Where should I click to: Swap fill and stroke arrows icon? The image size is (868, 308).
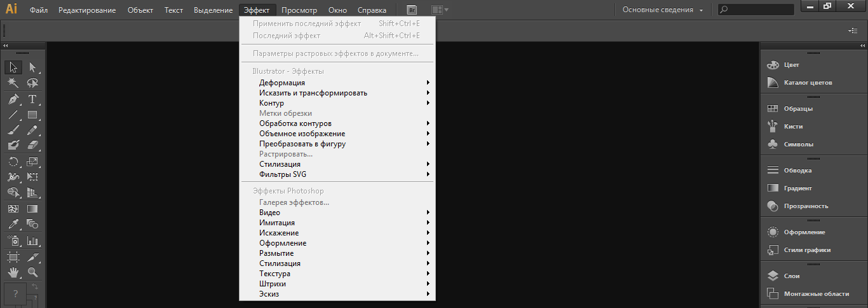pyautogui.click(x=34, y=286)
